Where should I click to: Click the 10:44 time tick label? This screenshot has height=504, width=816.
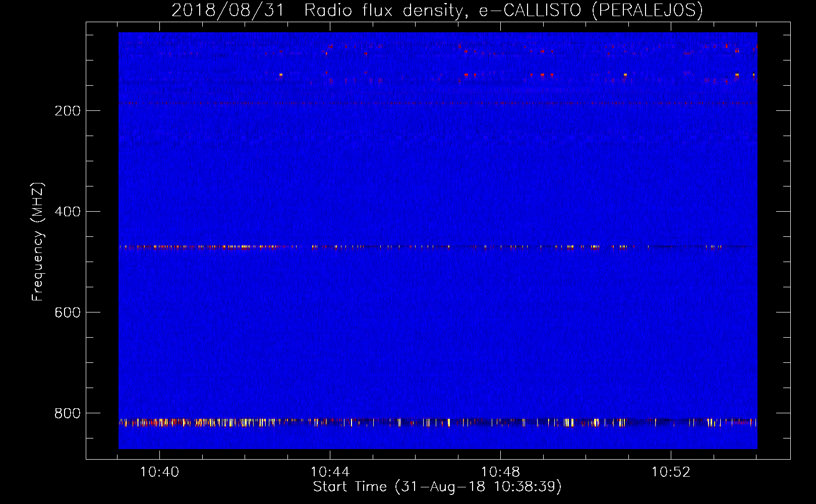coord(330,472)
